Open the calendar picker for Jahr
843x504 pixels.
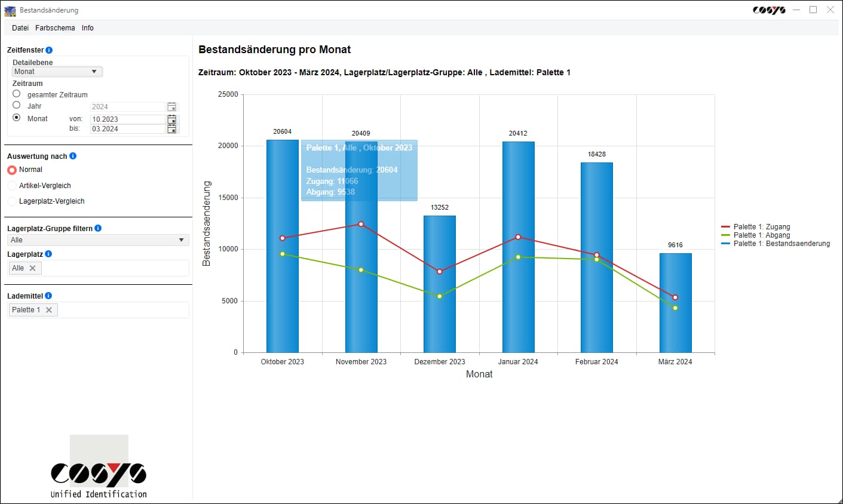click(x=172, y=107)
